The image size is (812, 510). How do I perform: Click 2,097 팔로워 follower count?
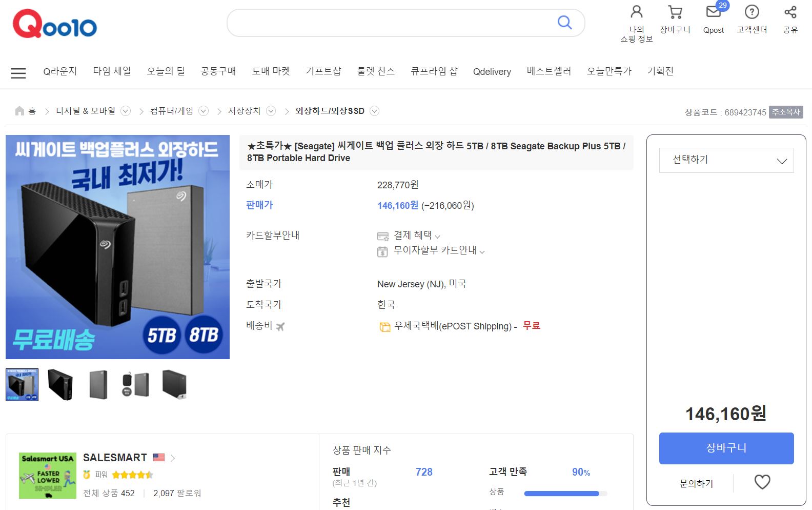177,493
